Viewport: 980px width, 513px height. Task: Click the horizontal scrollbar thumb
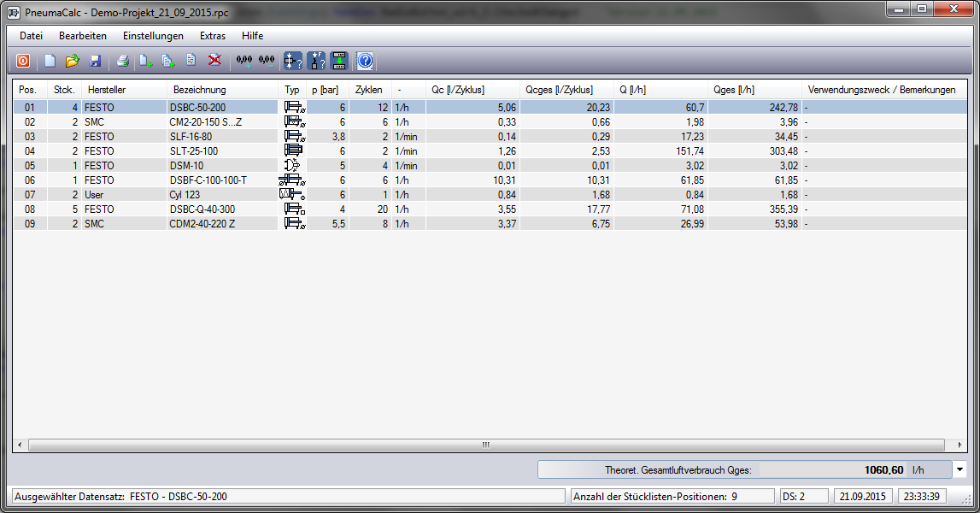[x=486, y=445]
